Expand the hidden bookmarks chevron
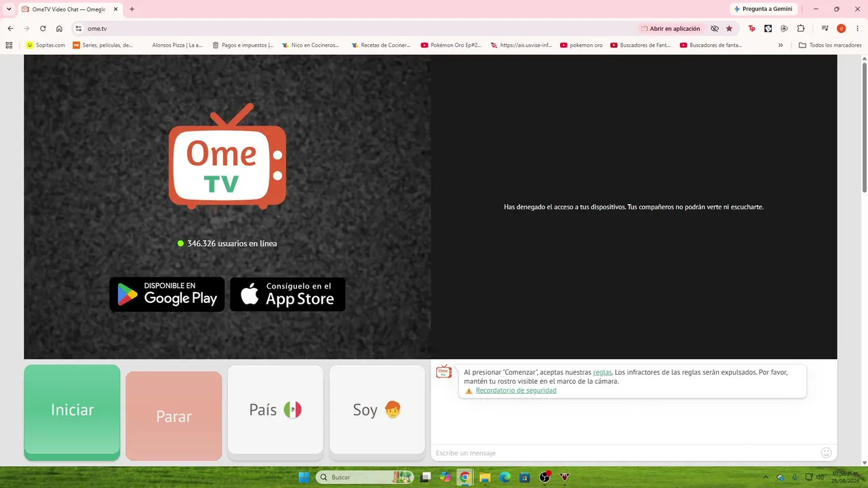868x488 pixels. [x=781, y=45]
